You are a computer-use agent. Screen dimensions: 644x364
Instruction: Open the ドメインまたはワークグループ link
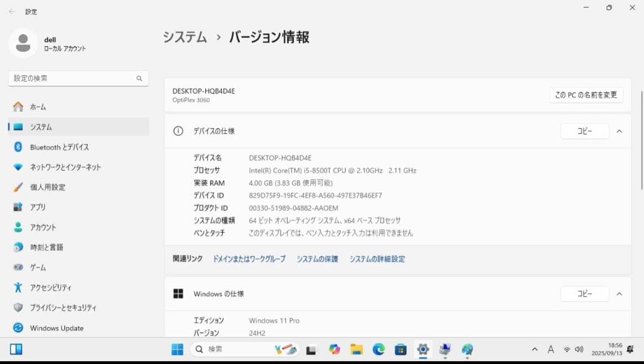click(248, 259)
